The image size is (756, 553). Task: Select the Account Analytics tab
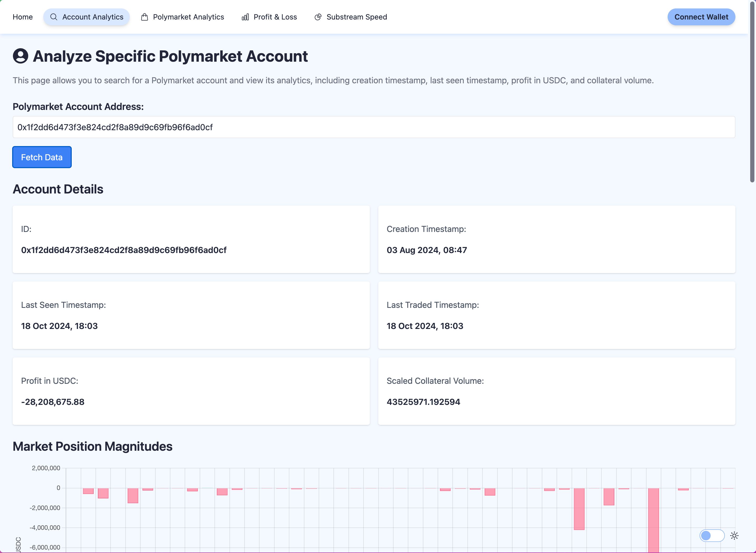[87, 17]
